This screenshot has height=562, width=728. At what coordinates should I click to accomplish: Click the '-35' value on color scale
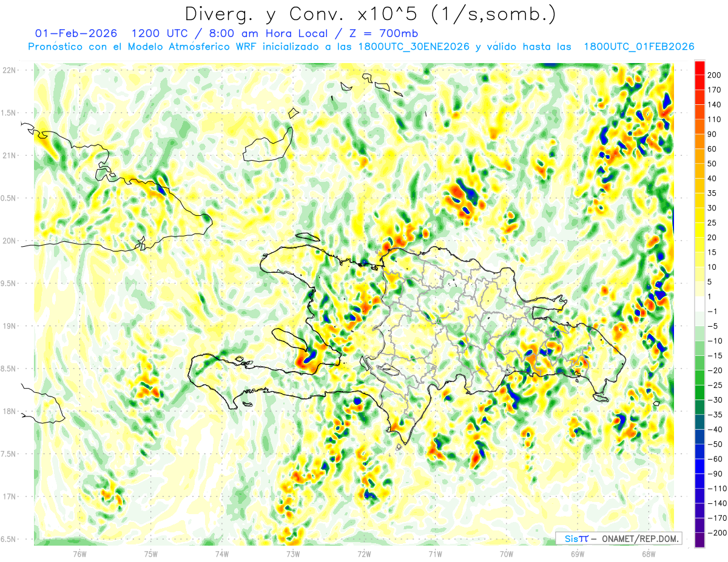coord(715,415)
